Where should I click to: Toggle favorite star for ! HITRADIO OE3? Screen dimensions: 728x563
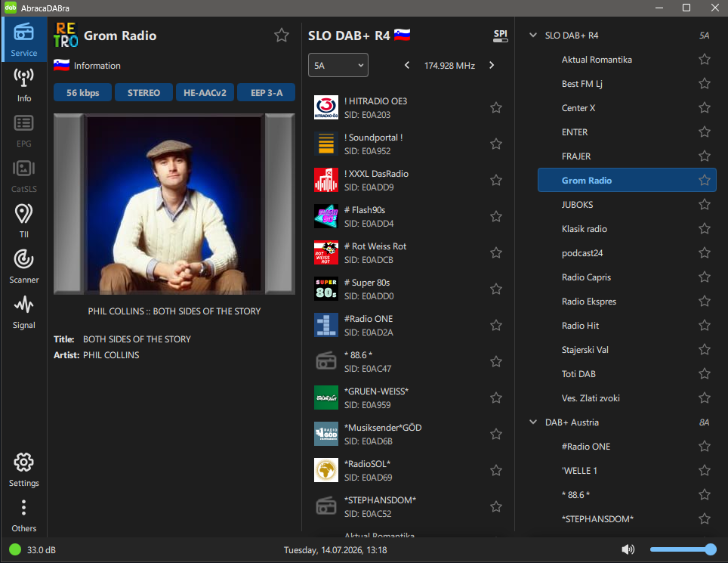click(496, 108)
